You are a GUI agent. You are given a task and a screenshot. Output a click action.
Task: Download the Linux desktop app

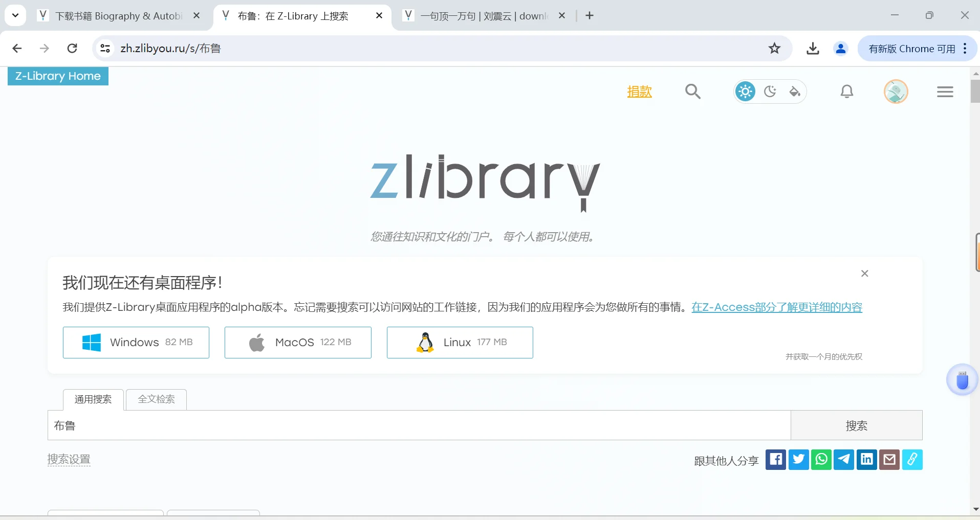tap(460, 343)
